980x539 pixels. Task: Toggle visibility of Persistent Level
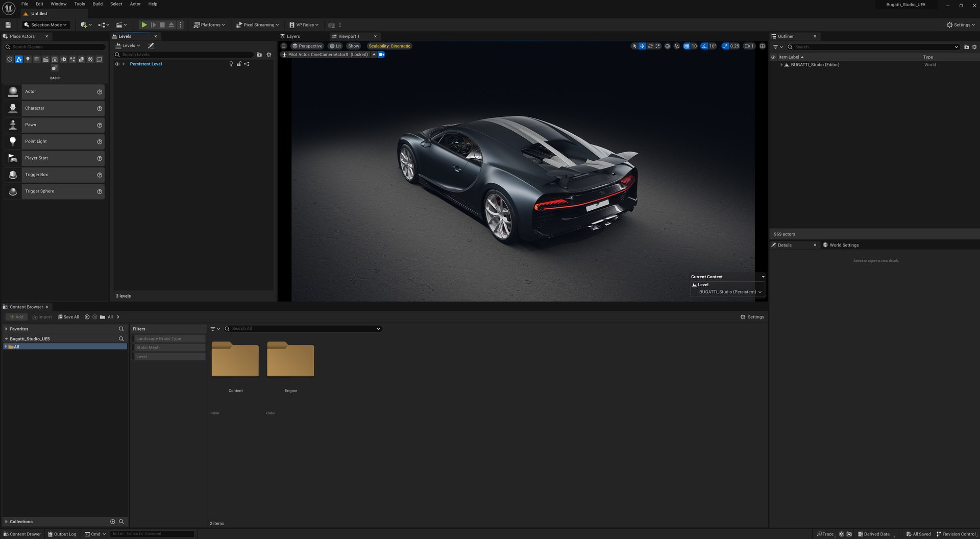(117, 64)
